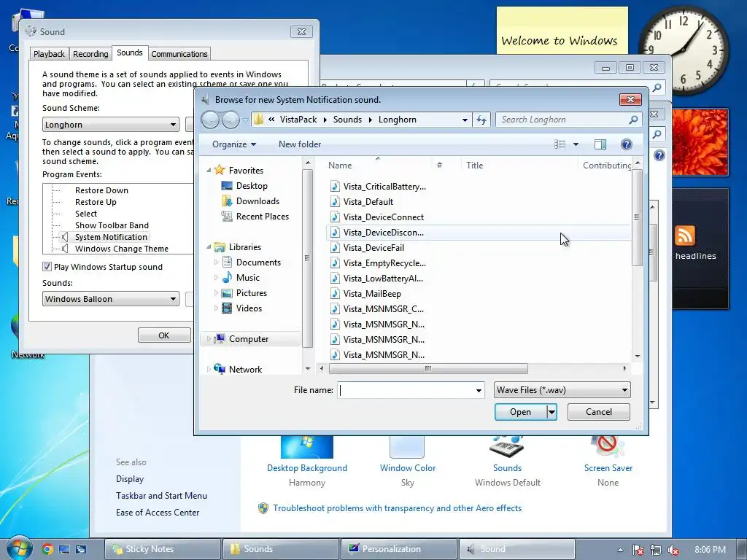Switch to the Recording tab
747x560 pixels.
(x=90, y=54)
